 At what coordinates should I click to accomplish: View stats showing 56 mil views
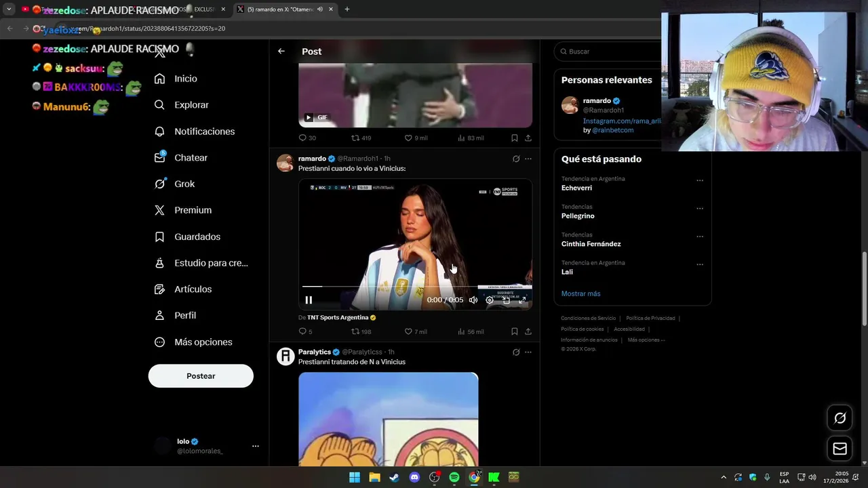471,331
